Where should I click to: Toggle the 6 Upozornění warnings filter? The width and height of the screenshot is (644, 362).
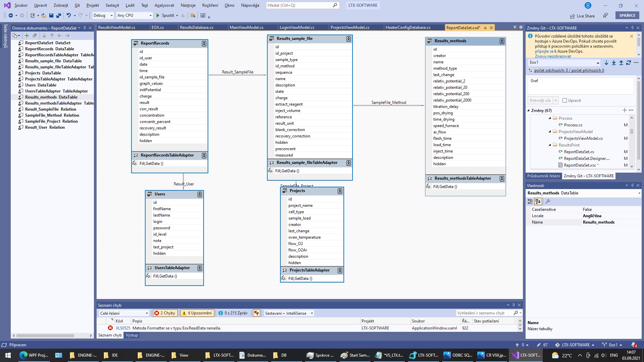(x=198, y=313)
